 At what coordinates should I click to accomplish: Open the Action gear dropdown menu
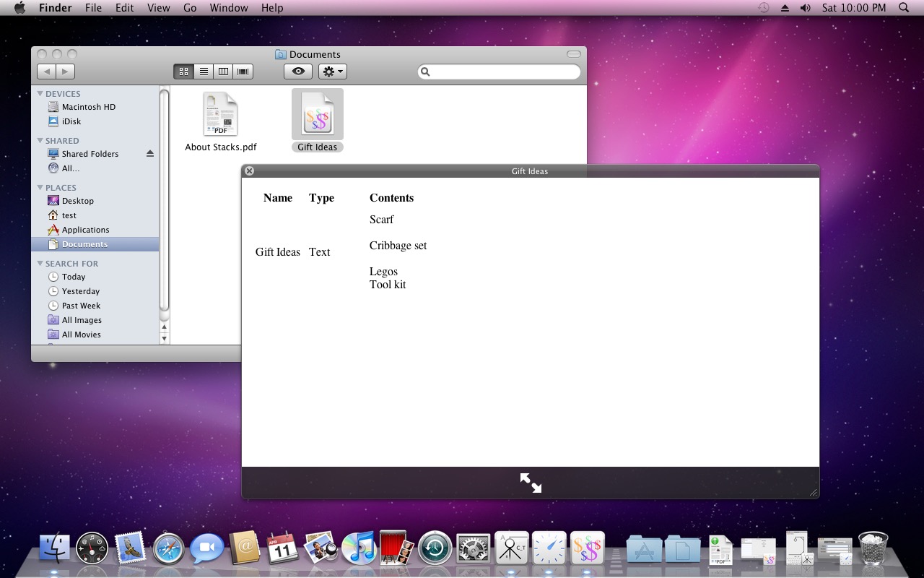(x=333, y=72)
